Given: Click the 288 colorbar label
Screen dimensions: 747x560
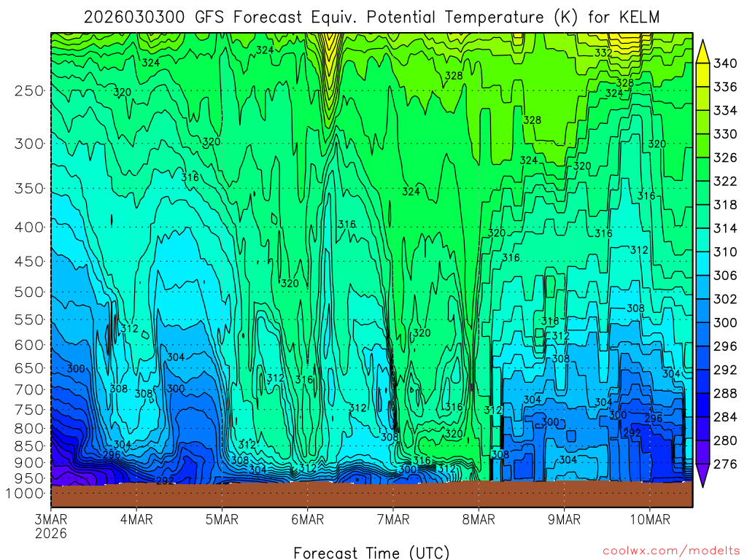Looking at the screenshot, I should (x=725, y=393).
